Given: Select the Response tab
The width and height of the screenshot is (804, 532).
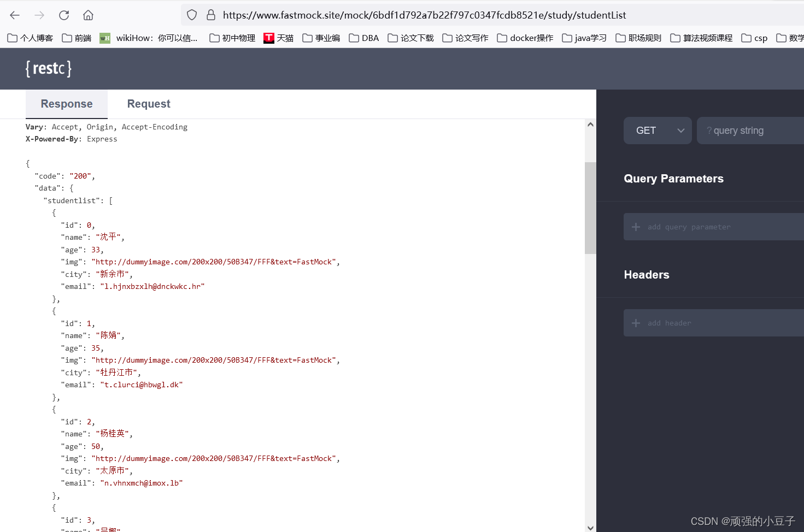Looking at the screenshot, I should pyautogui.click(x=66, y=104).
